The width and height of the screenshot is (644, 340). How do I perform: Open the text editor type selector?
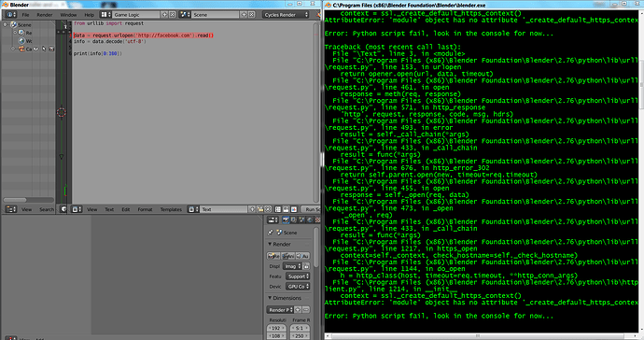point(77,209)
